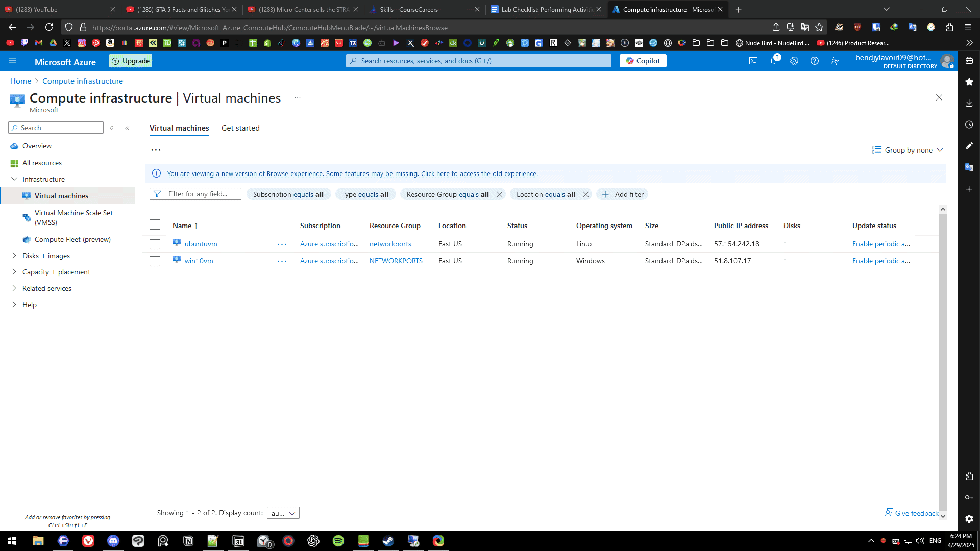Open the Azure portal hamburger menu
980x551 pixels.
[x=12, y=61]
